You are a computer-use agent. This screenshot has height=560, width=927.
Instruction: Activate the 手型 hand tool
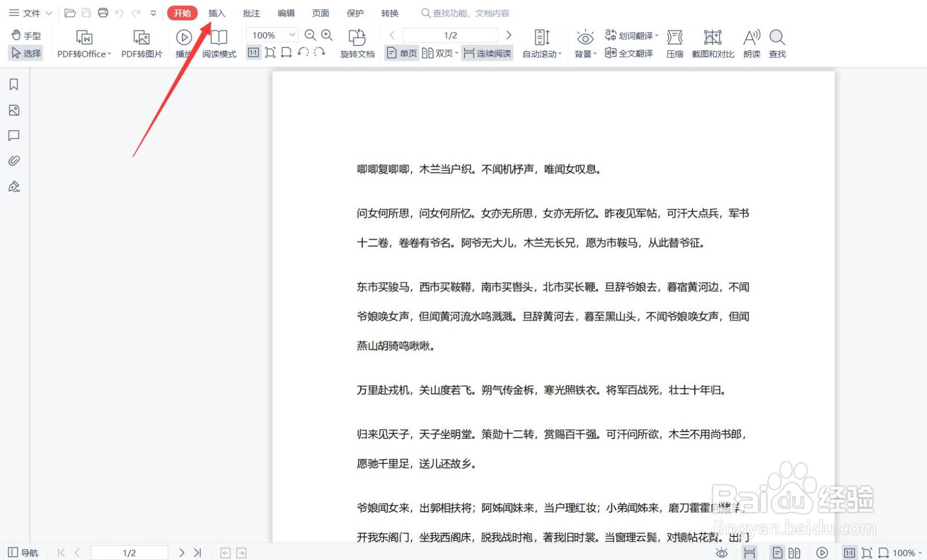26,35
